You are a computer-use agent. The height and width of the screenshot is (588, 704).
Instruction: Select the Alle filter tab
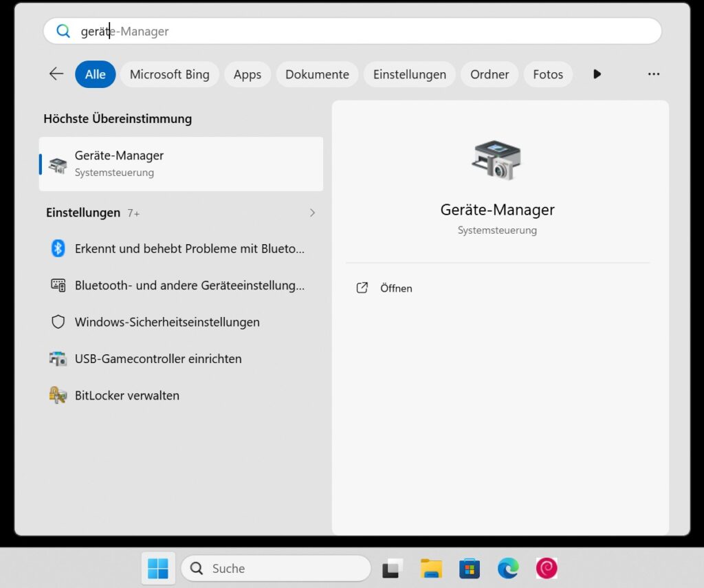(x=95, y=74)
